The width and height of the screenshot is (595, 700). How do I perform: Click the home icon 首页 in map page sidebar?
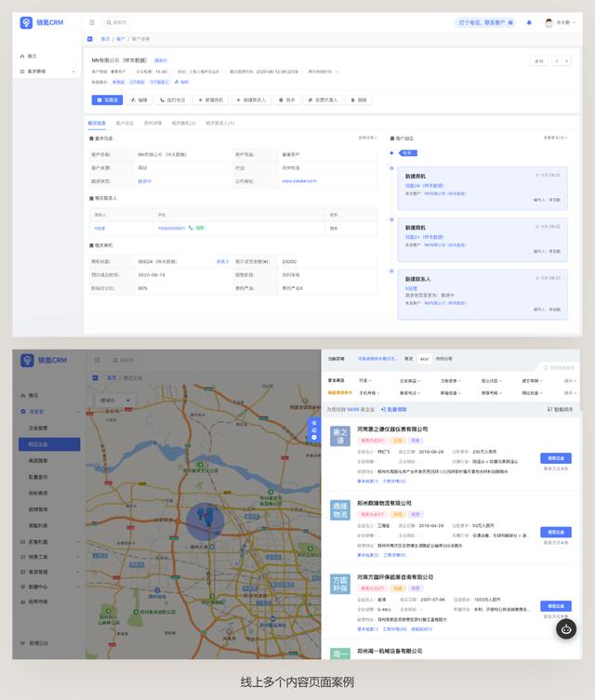(x=22, y=395)
